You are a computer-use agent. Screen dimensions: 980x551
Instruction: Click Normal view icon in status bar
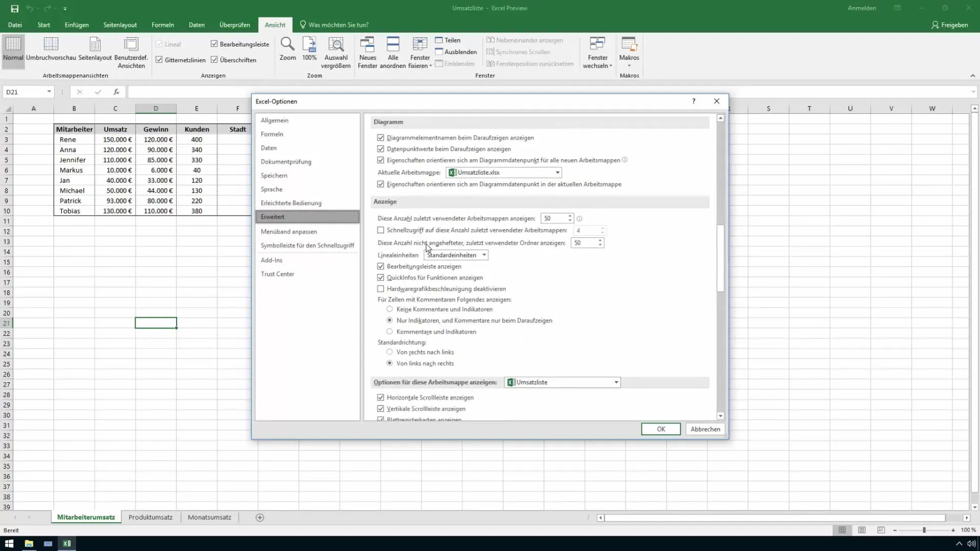point(842,530)
